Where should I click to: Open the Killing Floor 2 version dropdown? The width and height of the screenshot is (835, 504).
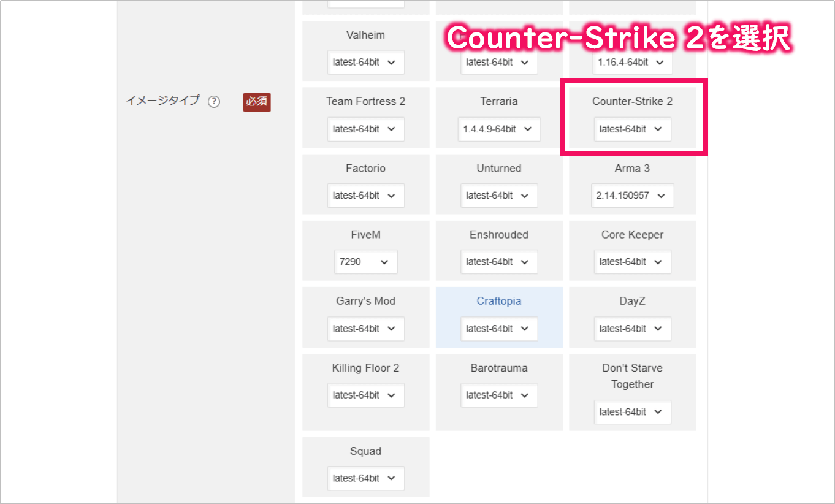(365, 395)
